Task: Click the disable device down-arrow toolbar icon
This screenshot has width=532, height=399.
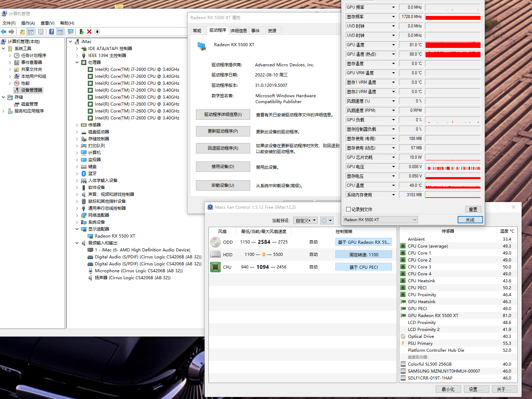Action: click(97, 32)
